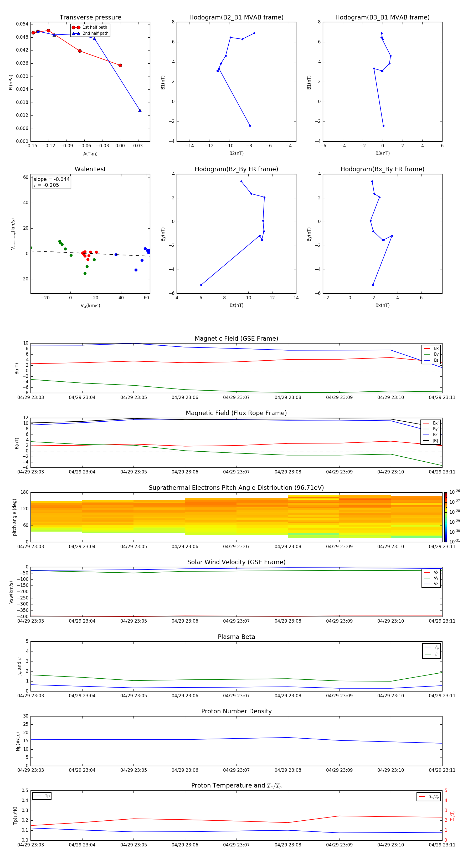
Task: Click the 10⁻³¹ colorbar tick label
Action: pyautogui.click(x=455, y=542)
